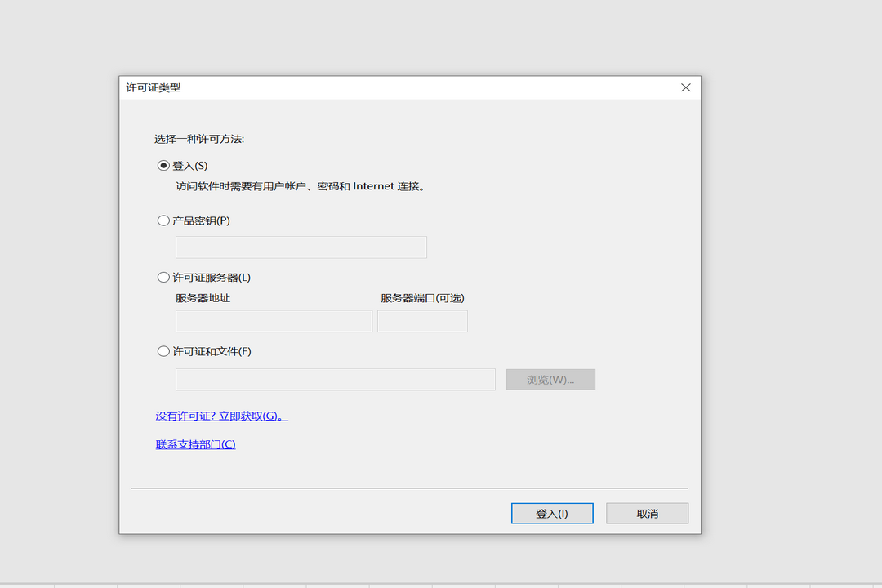Click the 选择一种许可方法 heading text
Viewport: 882px width, 588px height.
[199, 139]
